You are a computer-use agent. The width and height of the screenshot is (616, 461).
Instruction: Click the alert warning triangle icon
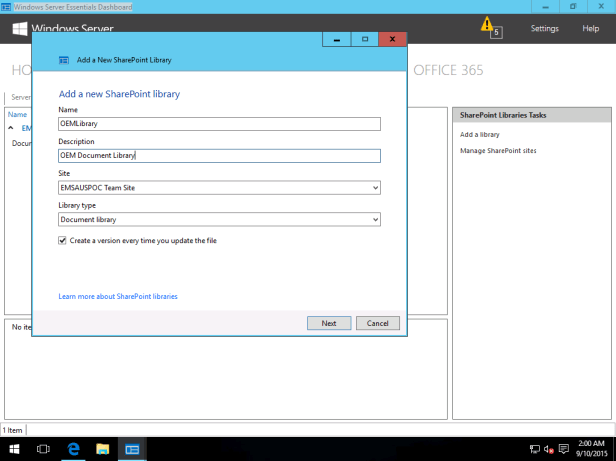pyautogui.click(x=487, y=24)
